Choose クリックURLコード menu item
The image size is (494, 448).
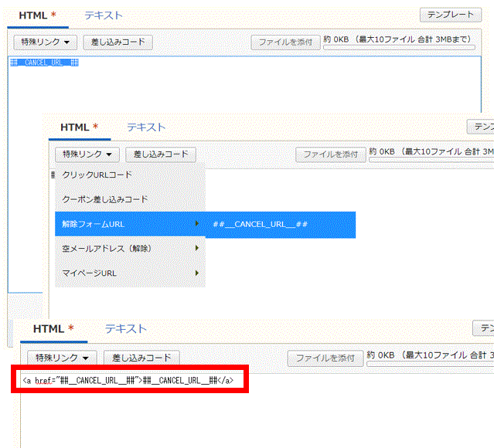tap(130, 175)
